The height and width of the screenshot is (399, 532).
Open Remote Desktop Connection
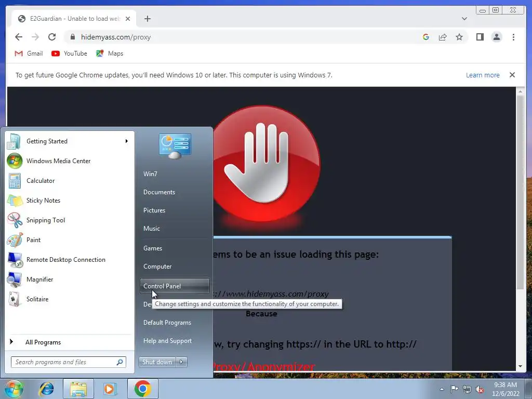[x=69, y=259]
